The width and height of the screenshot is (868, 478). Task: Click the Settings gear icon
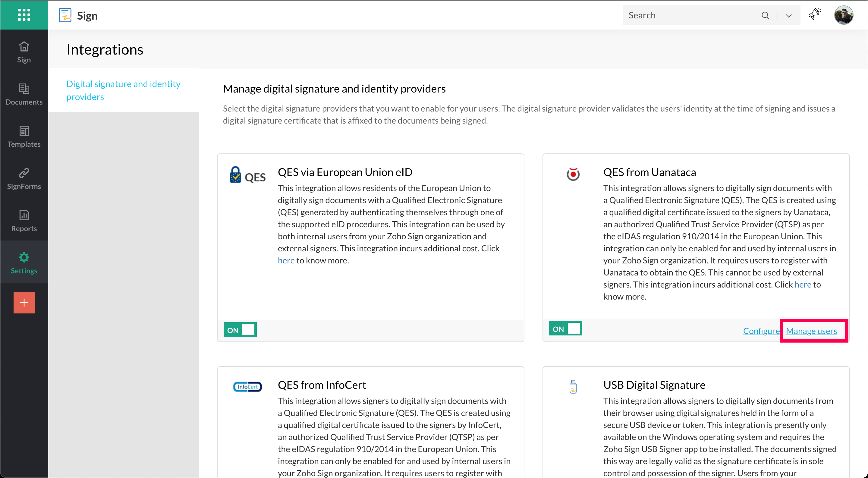pos(24,257)
